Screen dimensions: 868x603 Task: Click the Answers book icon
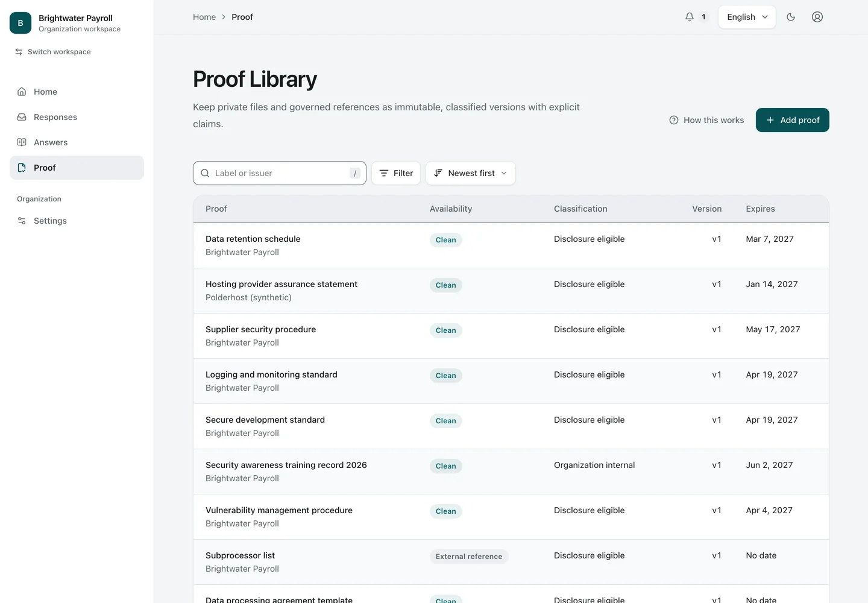pyautogui.click(x=22, y=142)
